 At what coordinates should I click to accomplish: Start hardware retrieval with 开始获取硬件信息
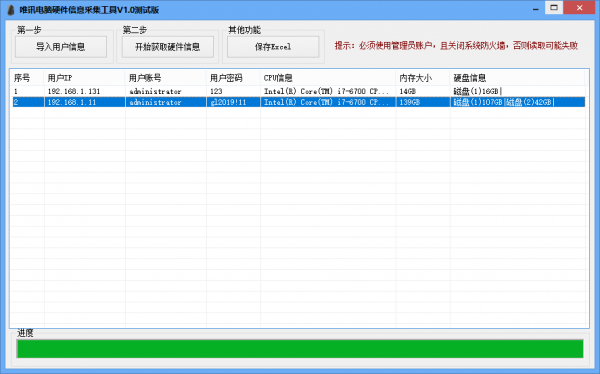coord(168,47)
